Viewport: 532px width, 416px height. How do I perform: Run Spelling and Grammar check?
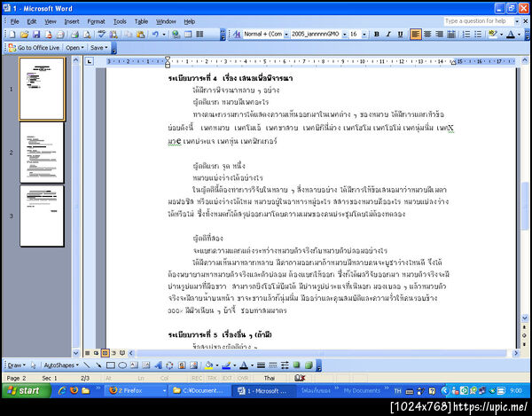click(101, 35)
